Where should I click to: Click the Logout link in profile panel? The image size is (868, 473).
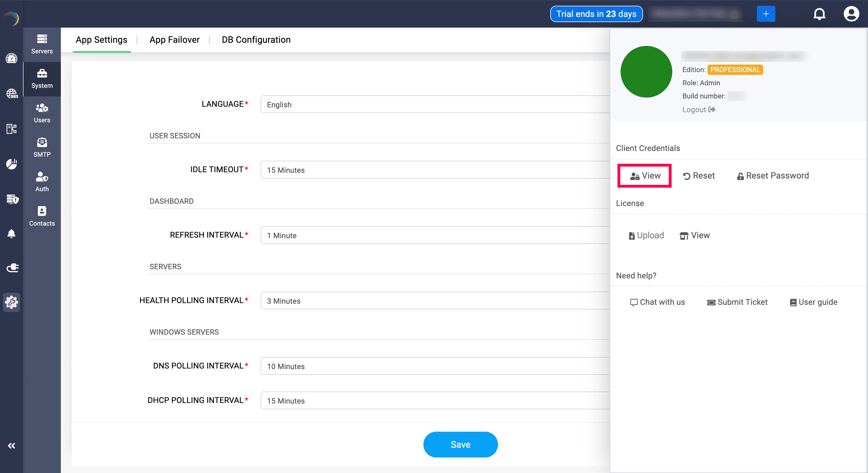tap(698, 109)
